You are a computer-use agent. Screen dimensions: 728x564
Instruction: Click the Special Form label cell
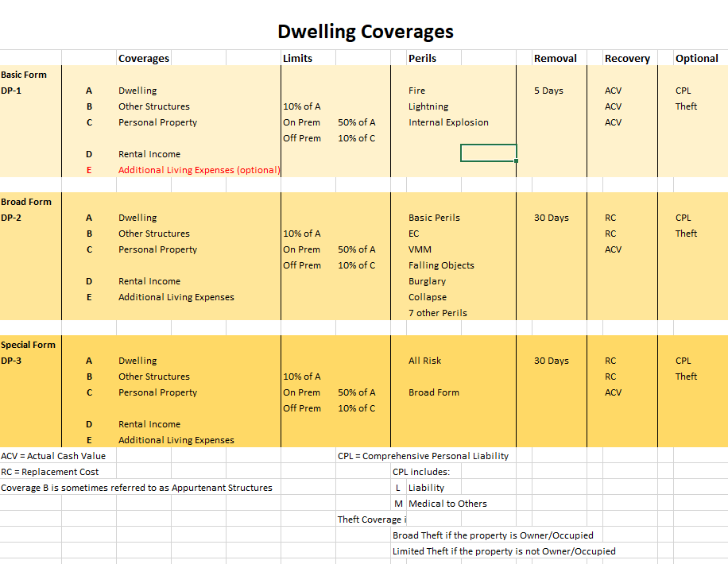pyautogui.click(x=29, y=345)
